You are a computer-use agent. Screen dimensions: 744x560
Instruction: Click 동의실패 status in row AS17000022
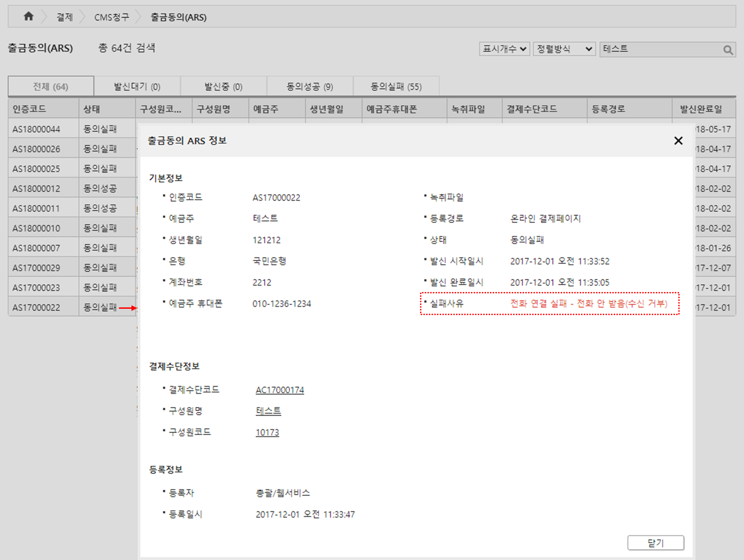100,307
